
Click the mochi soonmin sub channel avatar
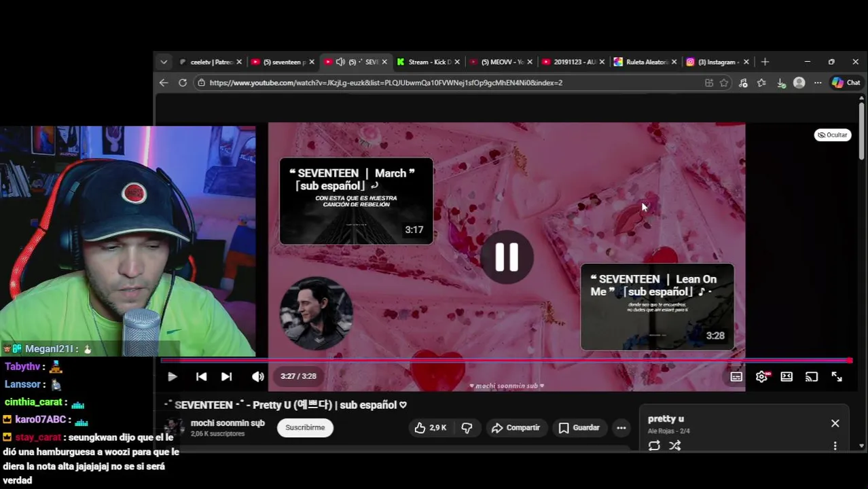click(x=175, y=427)
